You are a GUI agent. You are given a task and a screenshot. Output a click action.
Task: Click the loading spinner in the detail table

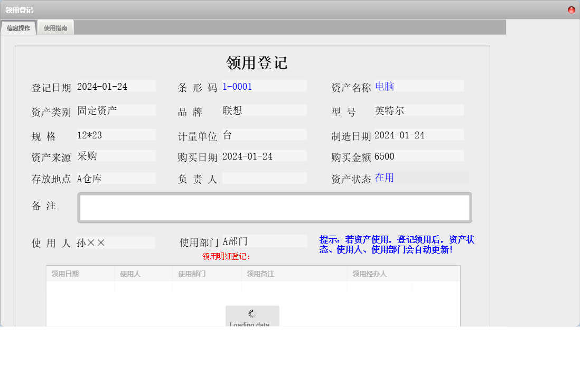coord(252,313)
